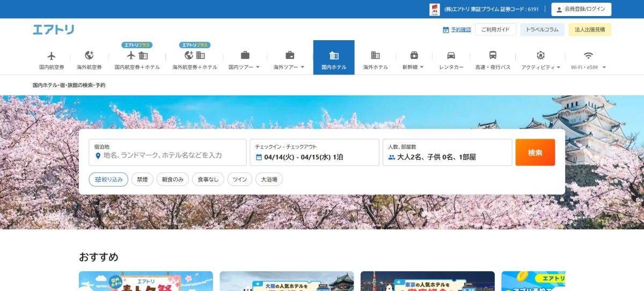Open 海外航空券＋ホテル package icon
Image resolution: width=644 pixels, height=291 pixels.
[195, 55]
